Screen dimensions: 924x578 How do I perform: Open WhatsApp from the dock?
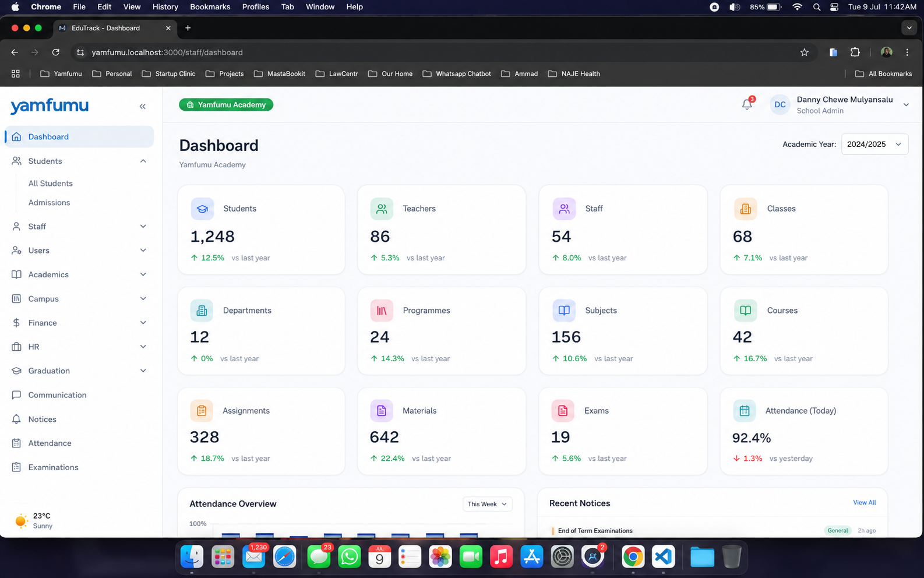350,556
